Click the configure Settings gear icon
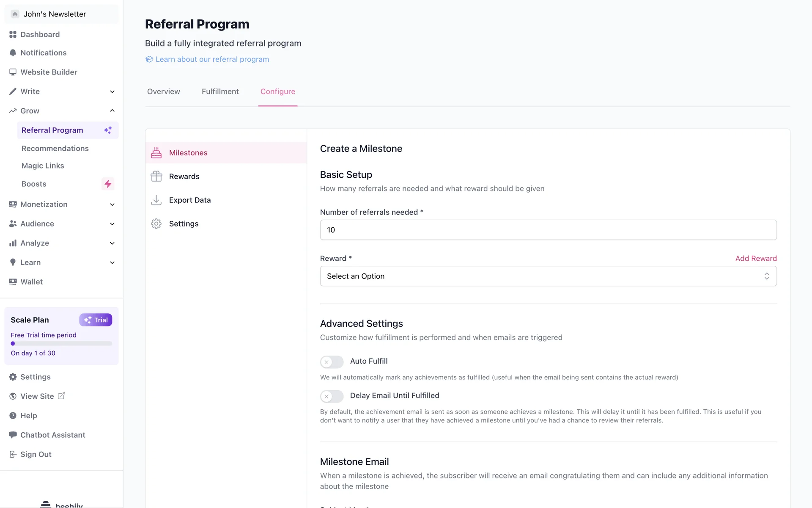Screen dimensions: 812x508 tap(156, 224)
